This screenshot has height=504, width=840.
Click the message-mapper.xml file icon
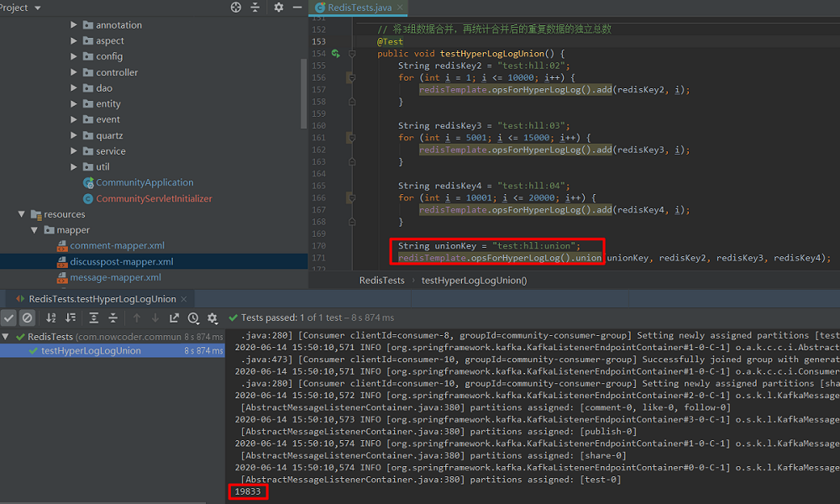62,277
